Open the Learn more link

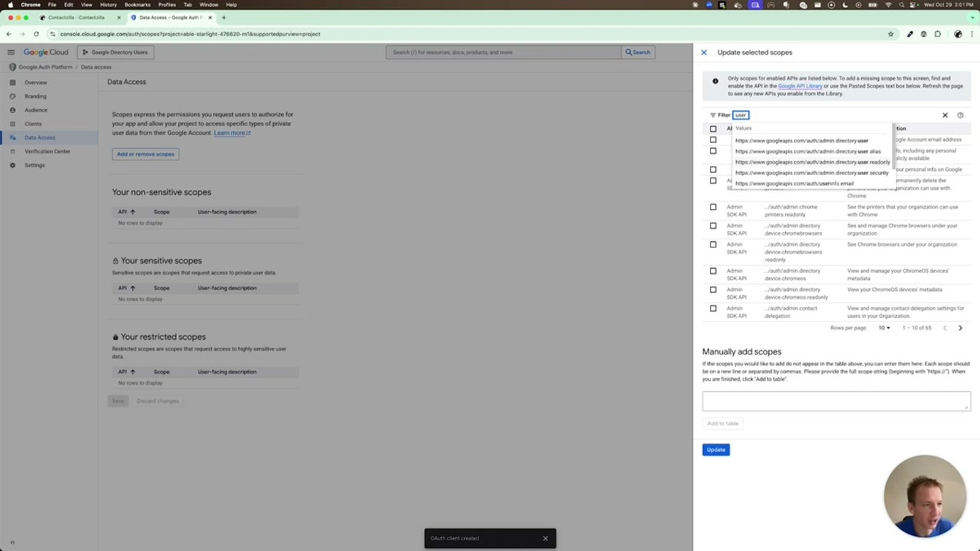pos(232,133)
